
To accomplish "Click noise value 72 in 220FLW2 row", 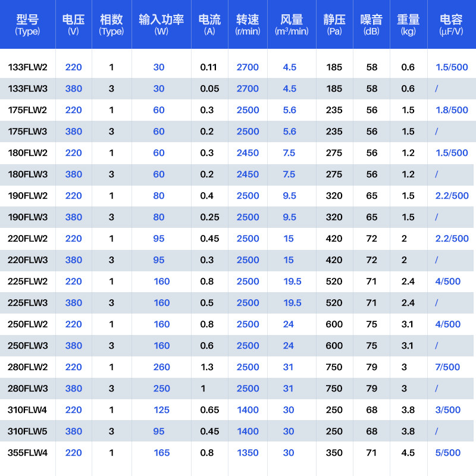I will coord(371,239).
